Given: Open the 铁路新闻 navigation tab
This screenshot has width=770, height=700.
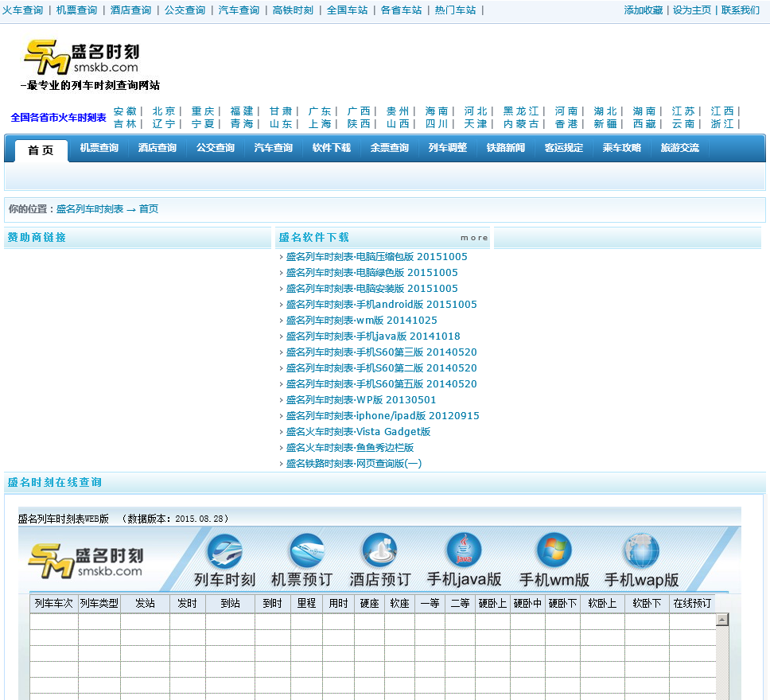Looking at the screenshot, I should click(506, 148).
